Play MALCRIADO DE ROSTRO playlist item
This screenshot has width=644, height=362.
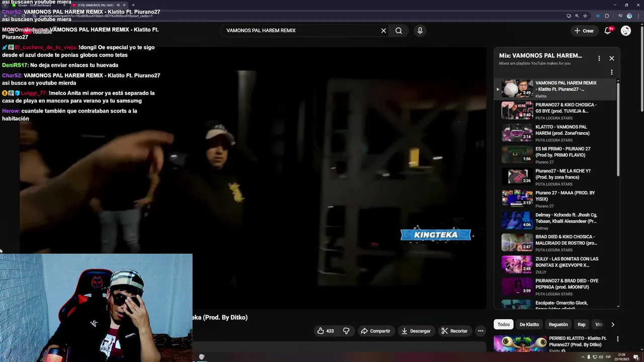click(555, 243)
